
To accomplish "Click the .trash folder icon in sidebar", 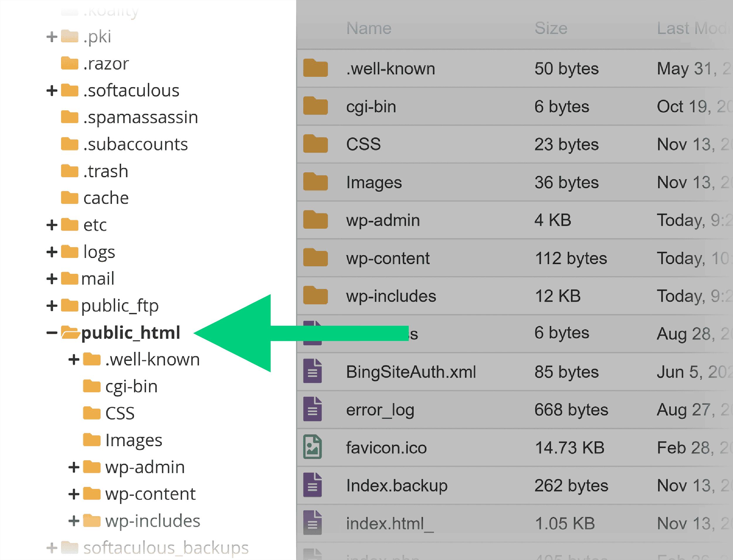I will (70, 171).
